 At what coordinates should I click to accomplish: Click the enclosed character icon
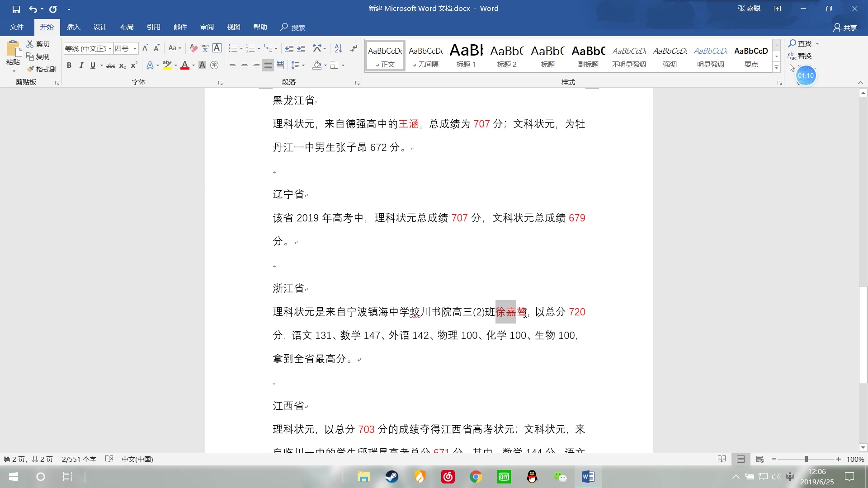pyautogui.click(x=215, y=66)
